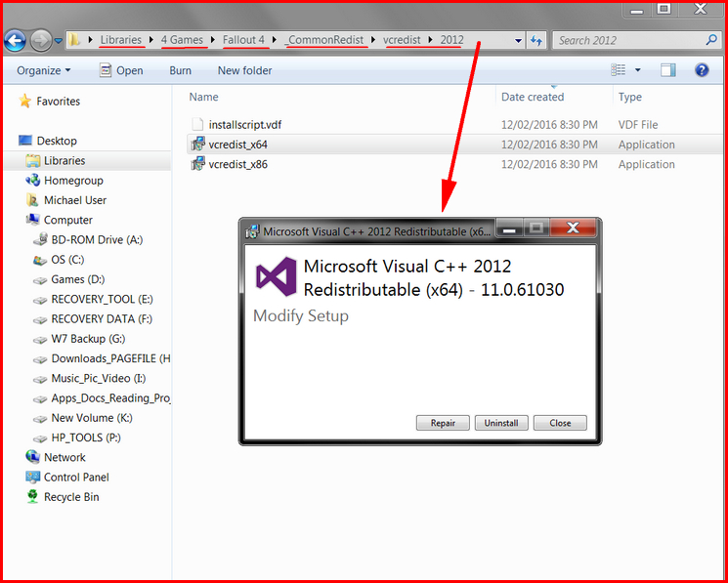The height and width of the screenshot is (583, 728).
Task: Select the vcredist_x64 file name
Action: (238, 145)
